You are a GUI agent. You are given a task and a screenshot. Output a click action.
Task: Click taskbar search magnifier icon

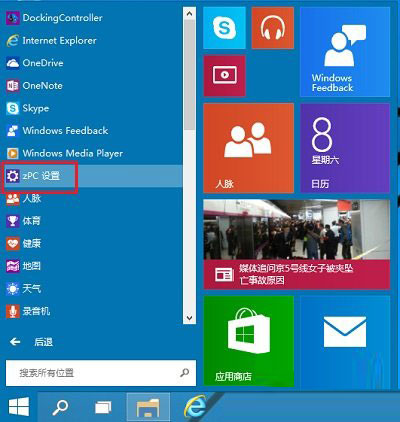[60, 407]
